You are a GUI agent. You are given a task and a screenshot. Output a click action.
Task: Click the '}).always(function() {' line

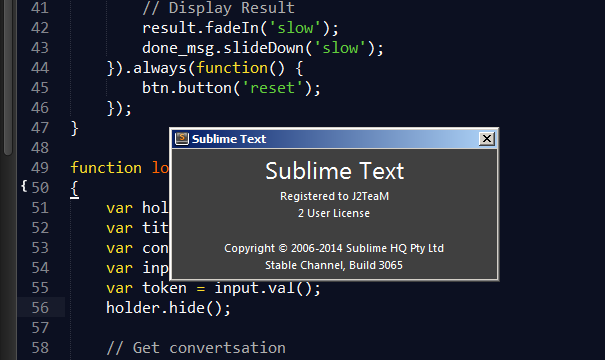[205, 68]
